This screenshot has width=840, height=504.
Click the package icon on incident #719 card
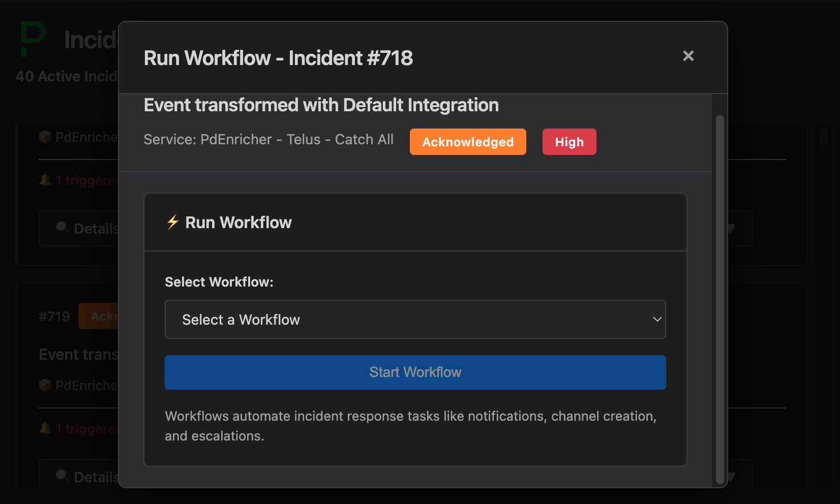(x=45, y=385)
